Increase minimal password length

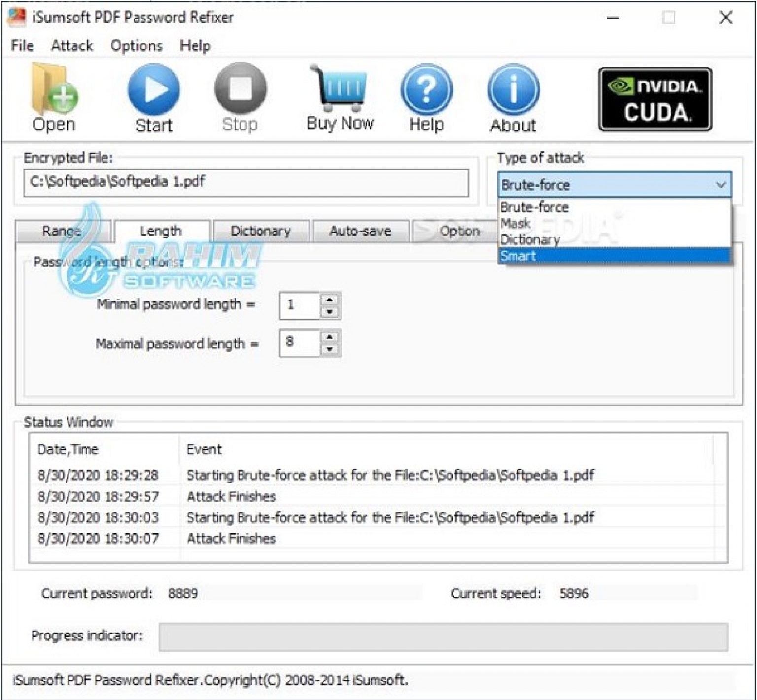[x=330, y=300]
